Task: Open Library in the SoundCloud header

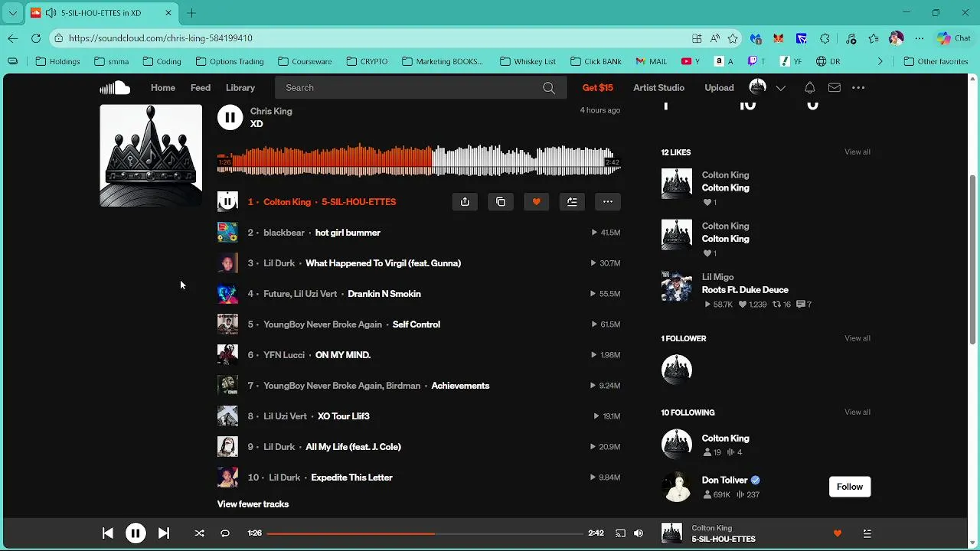Action: click(x=240, y=88)
